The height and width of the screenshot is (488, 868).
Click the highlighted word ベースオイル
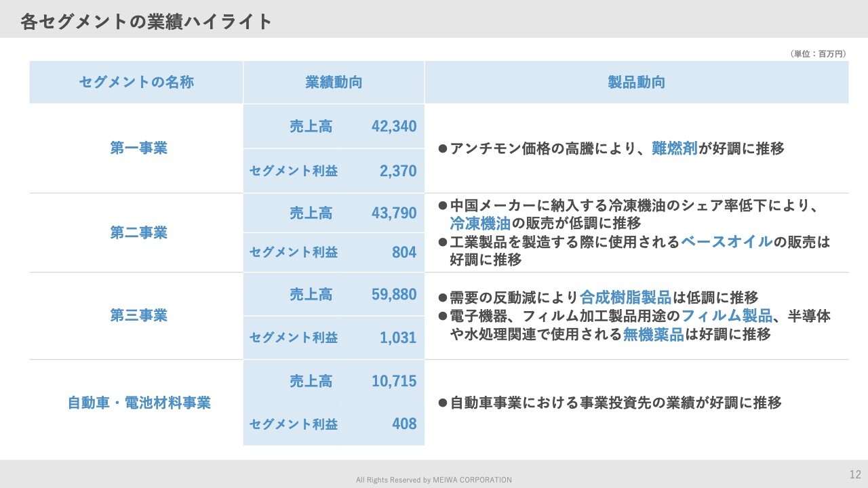(727, 241)
